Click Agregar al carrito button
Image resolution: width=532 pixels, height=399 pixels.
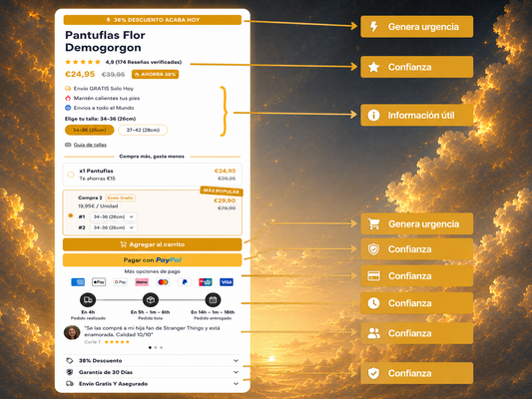(153, 244)
